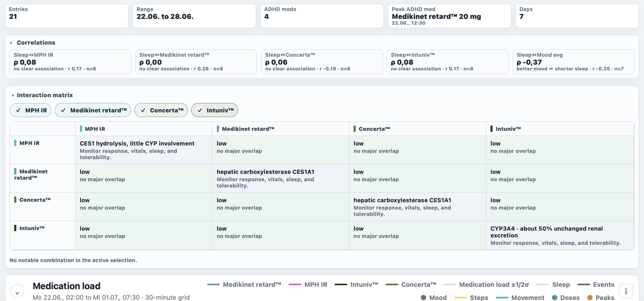Click hepatic carboxylesterase CES1A1 cell in Medikinet row

(x=281, y=178)
